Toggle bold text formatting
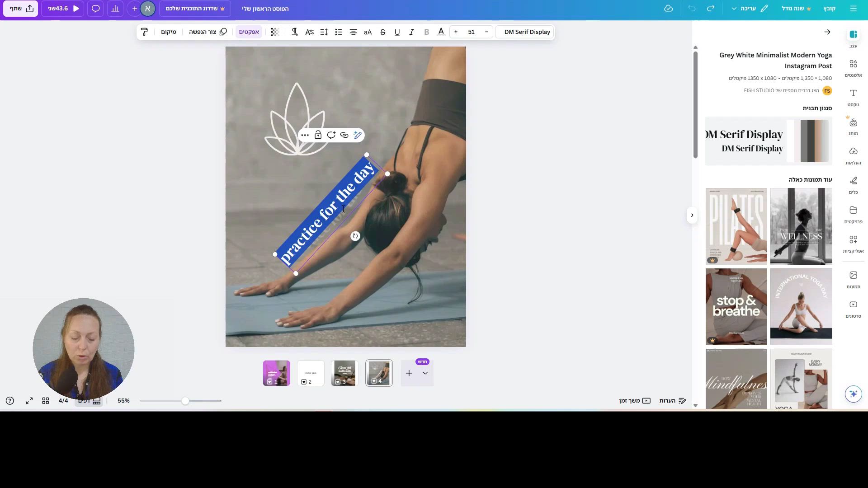The width and height of the screenshot is (868, 488). point(426,32)
